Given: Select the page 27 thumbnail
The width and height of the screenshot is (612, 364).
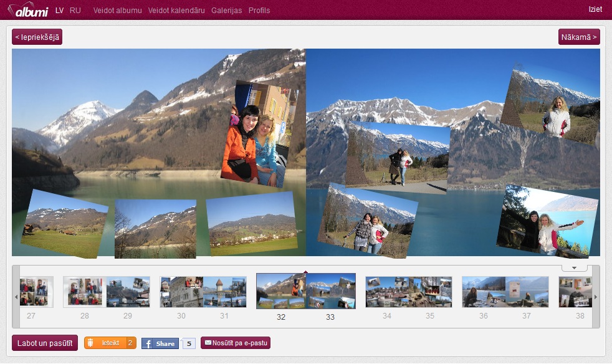Looking at the screenshot, I should [x=36, y=291].
